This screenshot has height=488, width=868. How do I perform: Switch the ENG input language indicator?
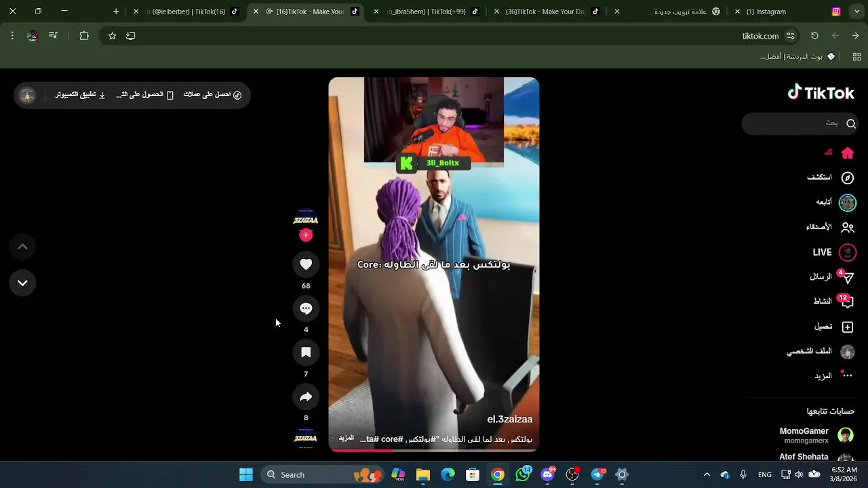click(765, 474)
